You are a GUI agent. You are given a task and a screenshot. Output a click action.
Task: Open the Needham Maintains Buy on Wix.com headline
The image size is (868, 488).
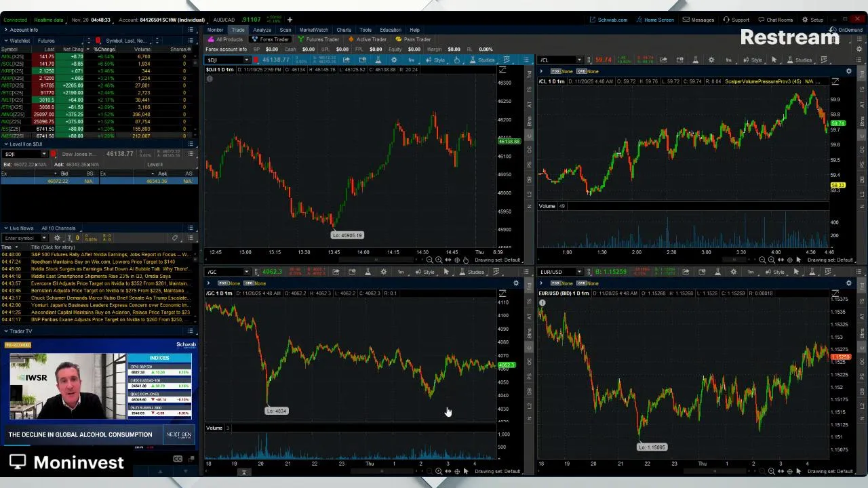103,262
